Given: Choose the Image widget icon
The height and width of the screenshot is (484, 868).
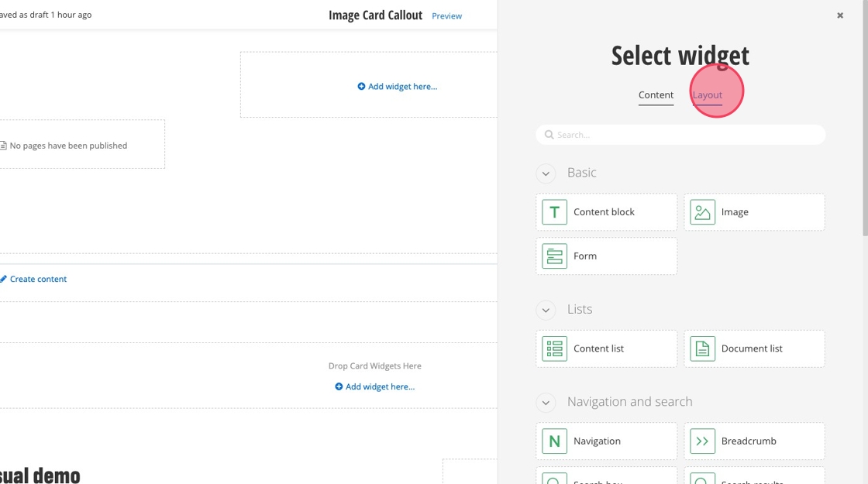Looking at the screenshot, I should click(702, 212).
